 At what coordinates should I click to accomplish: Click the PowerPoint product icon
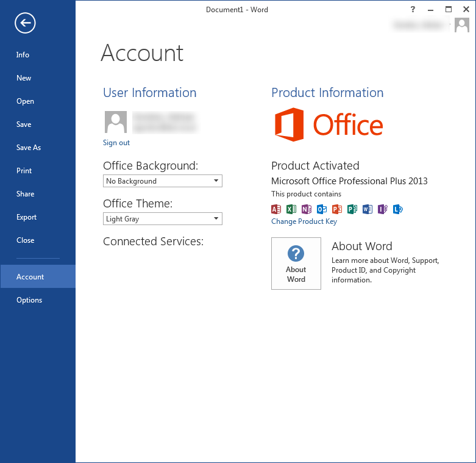coord(337,209)
